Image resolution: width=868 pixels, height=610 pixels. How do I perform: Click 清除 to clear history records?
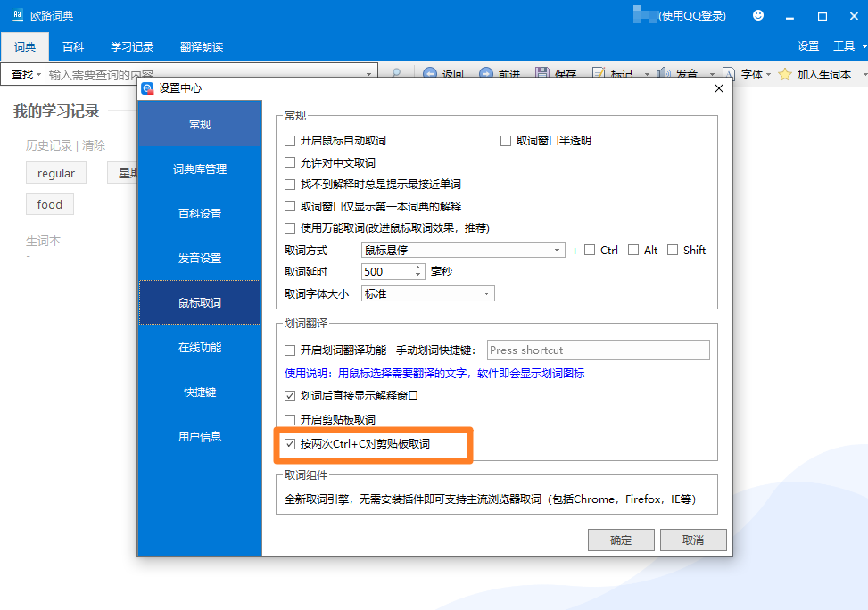click(92, 144)
